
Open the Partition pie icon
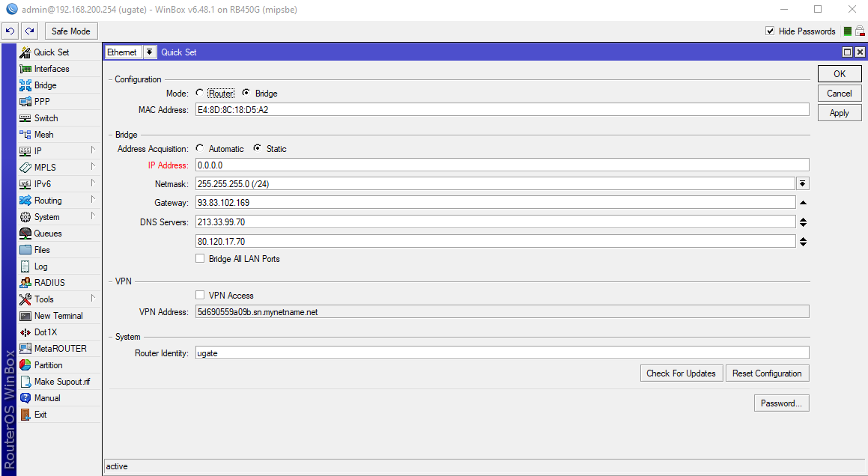(25, 364)
